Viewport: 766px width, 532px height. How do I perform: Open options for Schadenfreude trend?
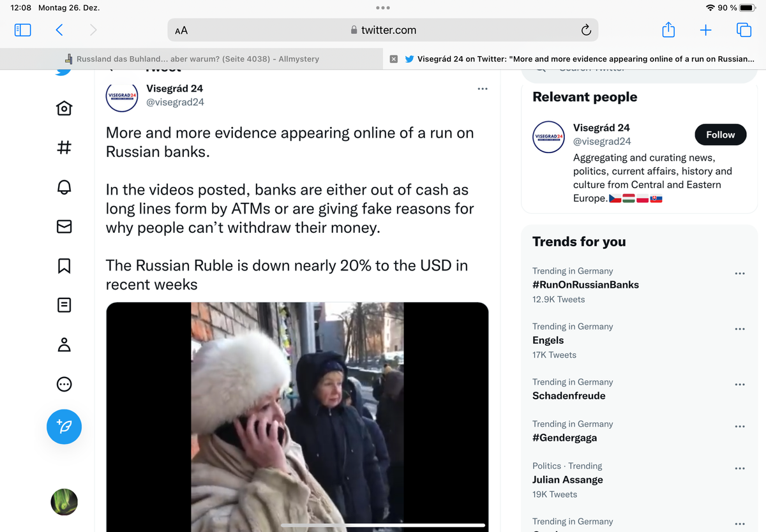tap(740, 384)
